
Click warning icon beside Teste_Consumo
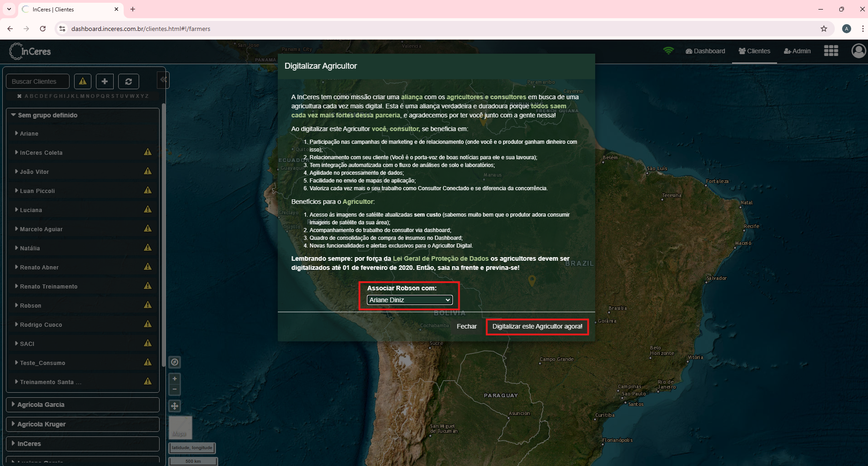pos(148,362)
